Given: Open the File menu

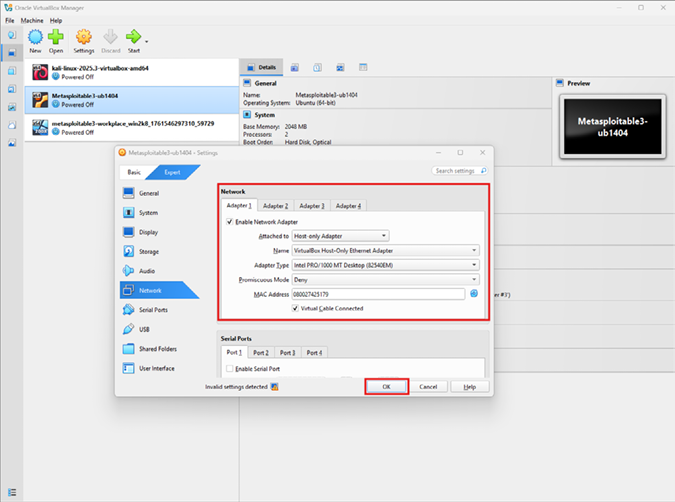Looking at the screenshot, I should tap(9, 20).
